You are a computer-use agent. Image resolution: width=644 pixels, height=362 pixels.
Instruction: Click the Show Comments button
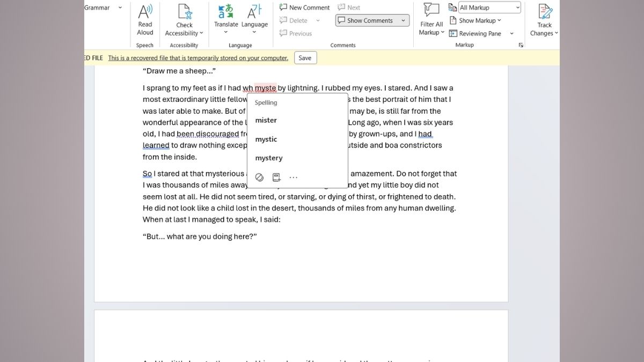click(x=365, y=20)
